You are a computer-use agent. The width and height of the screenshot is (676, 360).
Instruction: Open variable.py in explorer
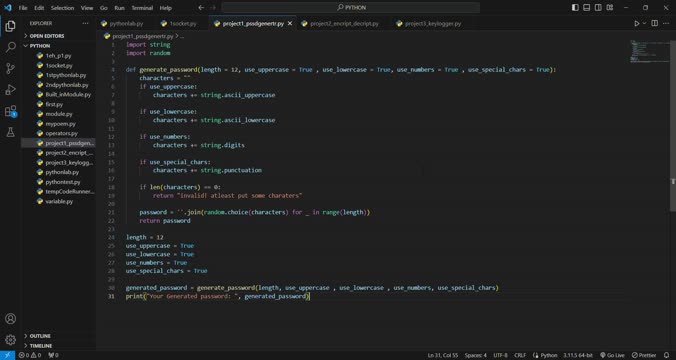(58, 201)
